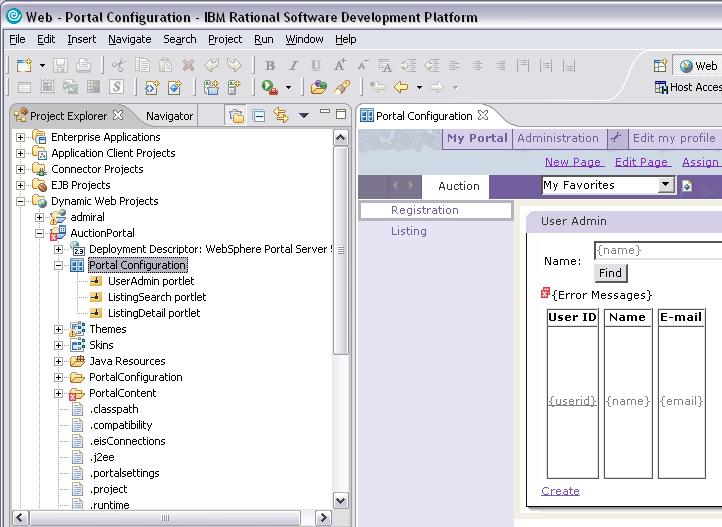Click the Collapse All icon in Project Explorer

[259, 115]
